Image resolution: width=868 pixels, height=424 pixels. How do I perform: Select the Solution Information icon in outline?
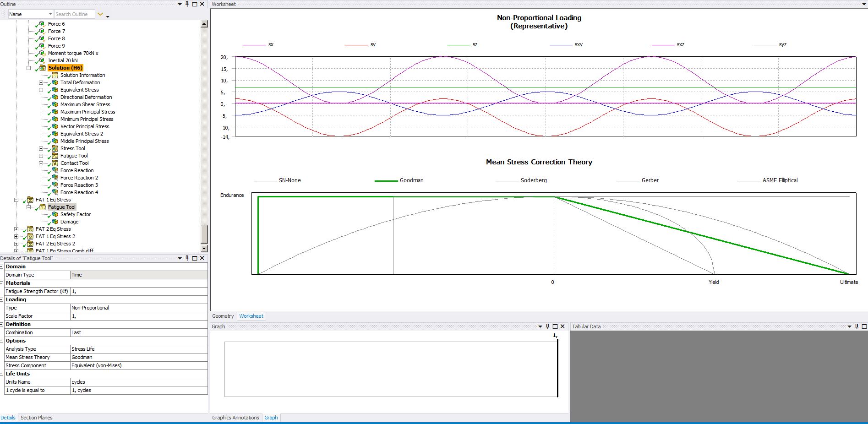(x=55, y=75)
